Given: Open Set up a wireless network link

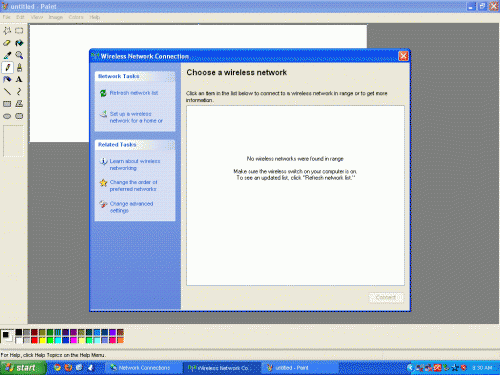Looking at the screenshot, I should [x=136, y=117].
